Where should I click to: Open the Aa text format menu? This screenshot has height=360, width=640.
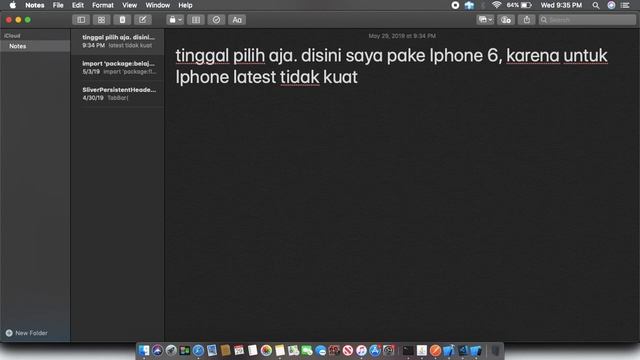click(x=237, y=20)
